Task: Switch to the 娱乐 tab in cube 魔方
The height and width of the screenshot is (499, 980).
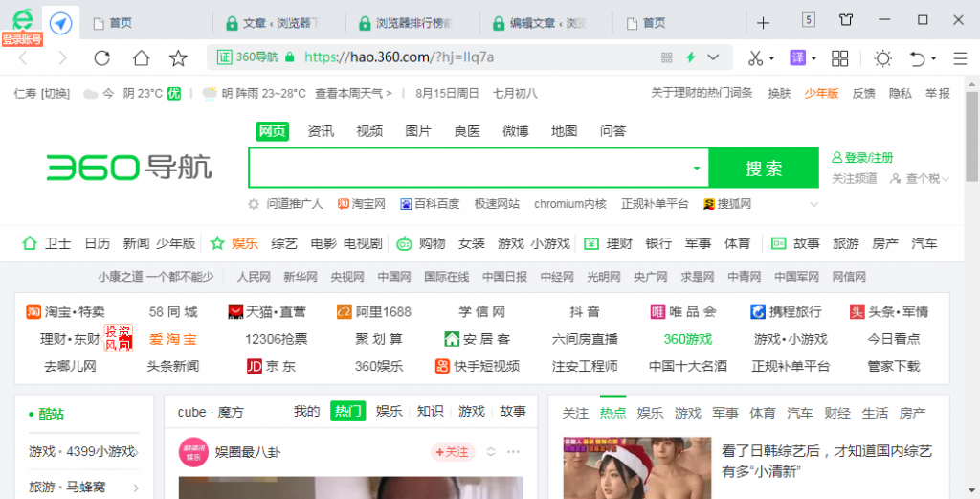Action: pyautogui.click(x=389, y=412)
